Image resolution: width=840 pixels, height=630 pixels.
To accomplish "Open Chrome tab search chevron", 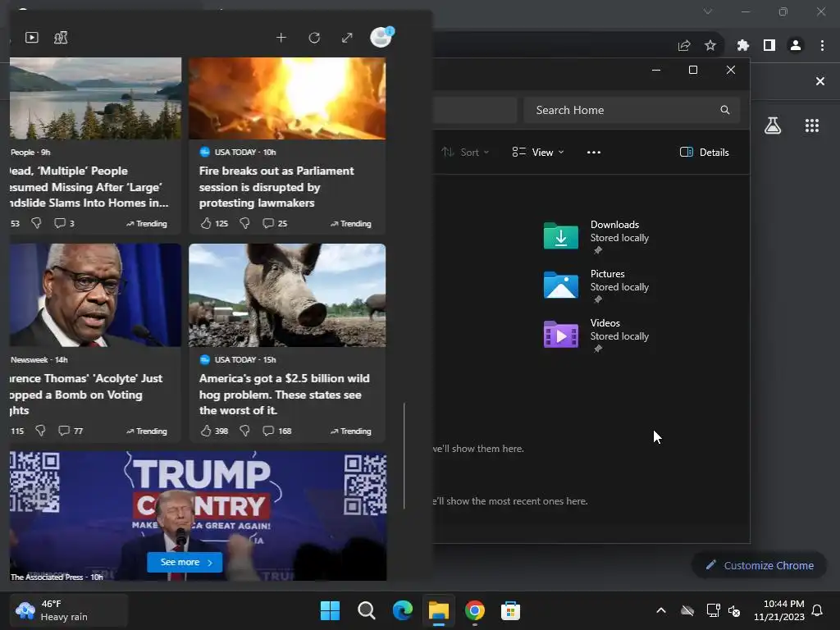I will (708, 11).
